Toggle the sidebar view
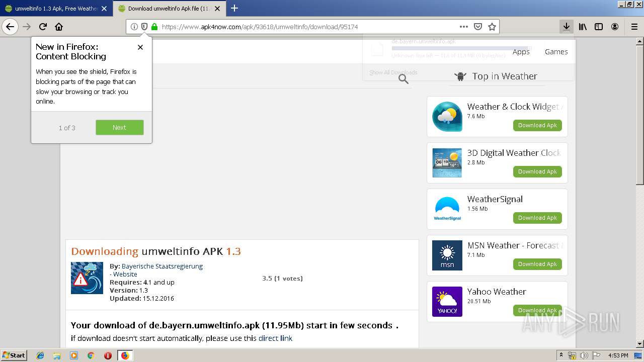The height and width of the screenshot is (362, 644). pyautogui.click(x=599, y=27)
